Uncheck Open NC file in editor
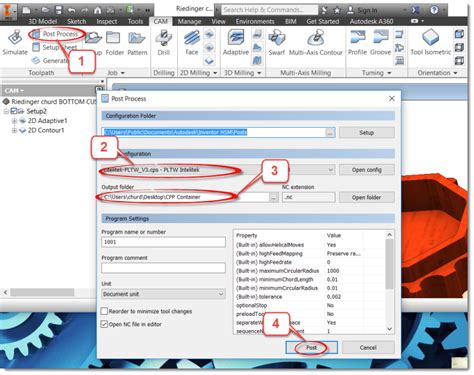474x375 pixels. (x=104, y=324)
